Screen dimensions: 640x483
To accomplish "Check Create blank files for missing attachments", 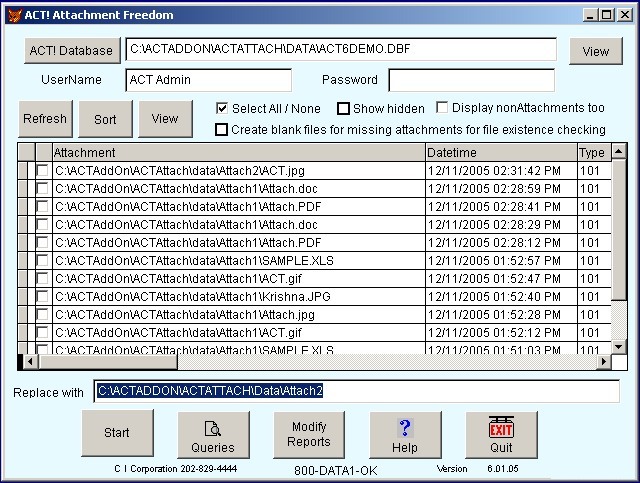I will (x=221, y=129).
